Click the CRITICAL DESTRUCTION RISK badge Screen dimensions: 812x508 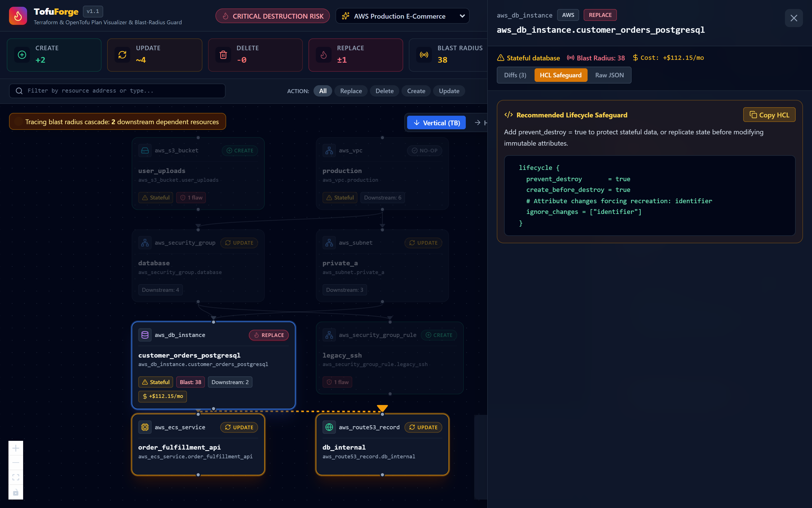click(272, 16)
